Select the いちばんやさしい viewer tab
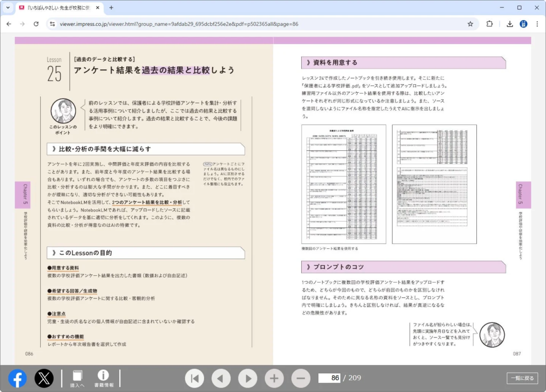This screenshot has height=392, width=546. [x=59, y=8]
